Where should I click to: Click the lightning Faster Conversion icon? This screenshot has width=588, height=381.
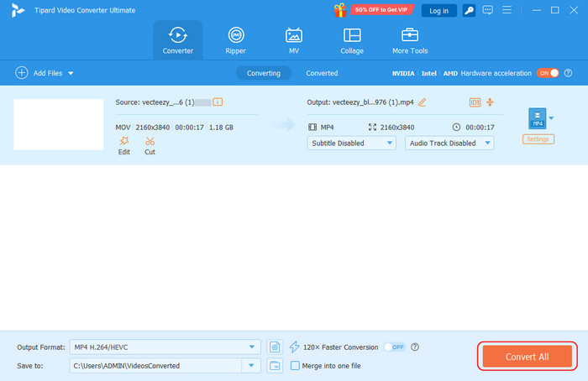click(x=294, y=347)
